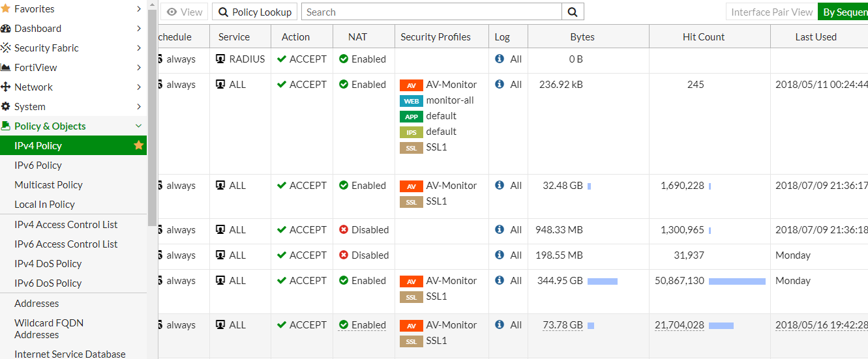Click the log info icon in RADIUS row

coord(500,59)
